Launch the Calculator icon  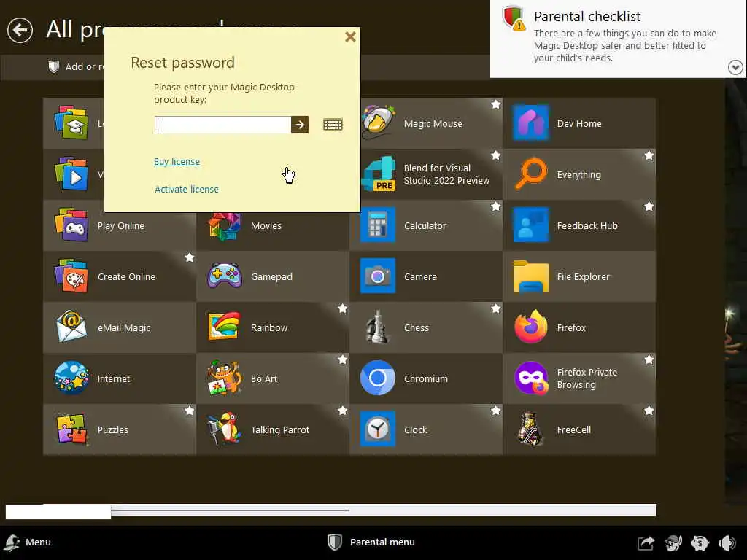(378, 225)
